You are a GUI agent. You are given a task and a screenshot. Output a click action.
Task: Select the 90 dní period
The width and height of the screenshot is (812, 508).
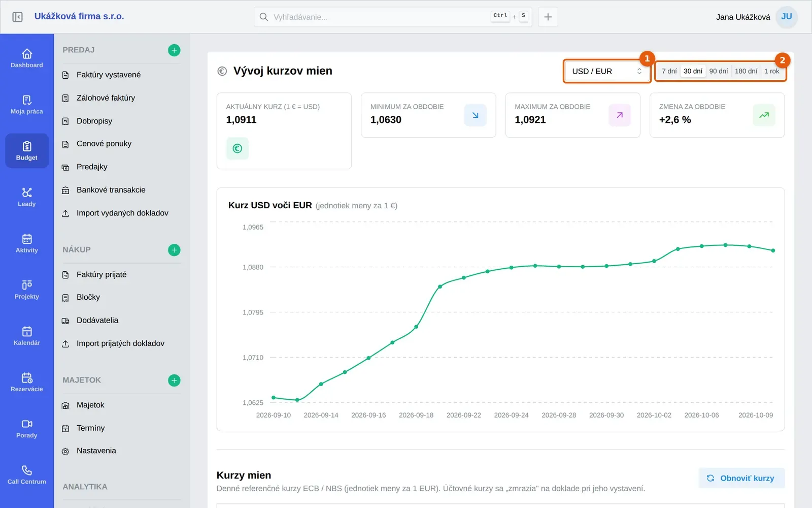[x=719, y=71]
